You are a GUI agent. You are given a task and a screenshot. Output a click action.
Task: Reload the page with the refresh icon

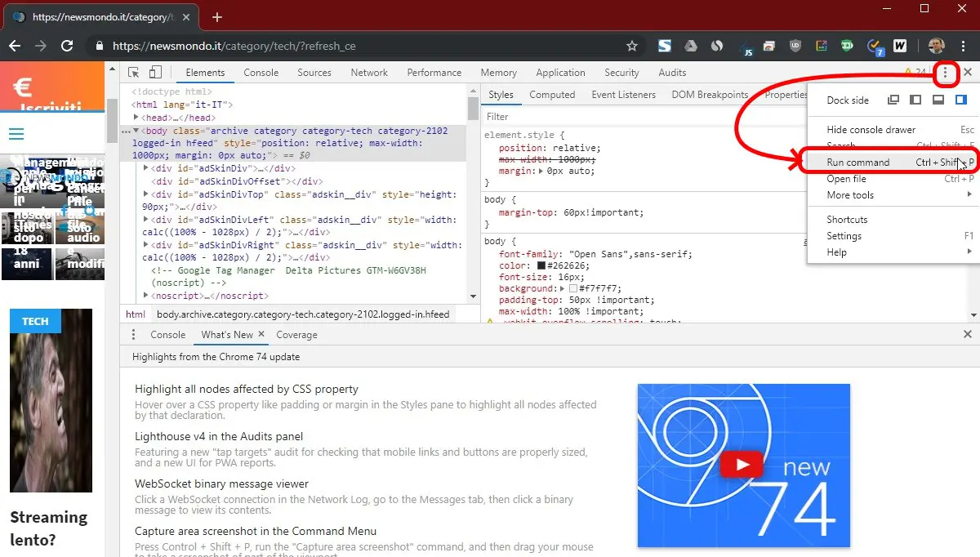(x=67, y=47)
